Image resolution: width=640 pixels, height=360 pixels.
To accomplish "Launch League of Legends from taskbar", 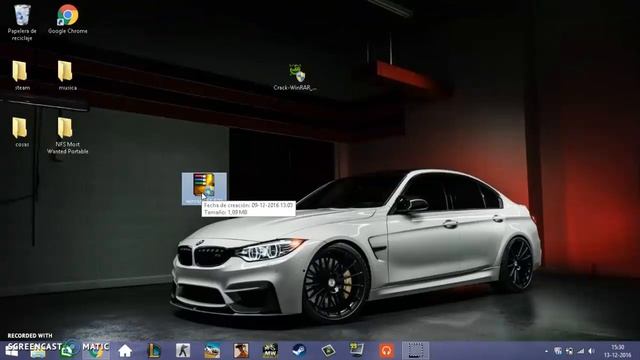I will pos(154,351).
